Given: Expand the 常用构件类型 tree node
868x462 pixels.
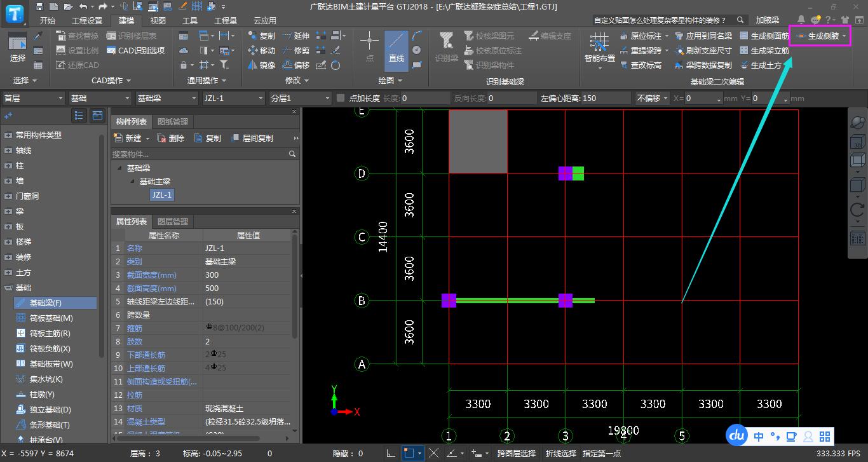Looking at the screenshot, I should pos(8,135).
